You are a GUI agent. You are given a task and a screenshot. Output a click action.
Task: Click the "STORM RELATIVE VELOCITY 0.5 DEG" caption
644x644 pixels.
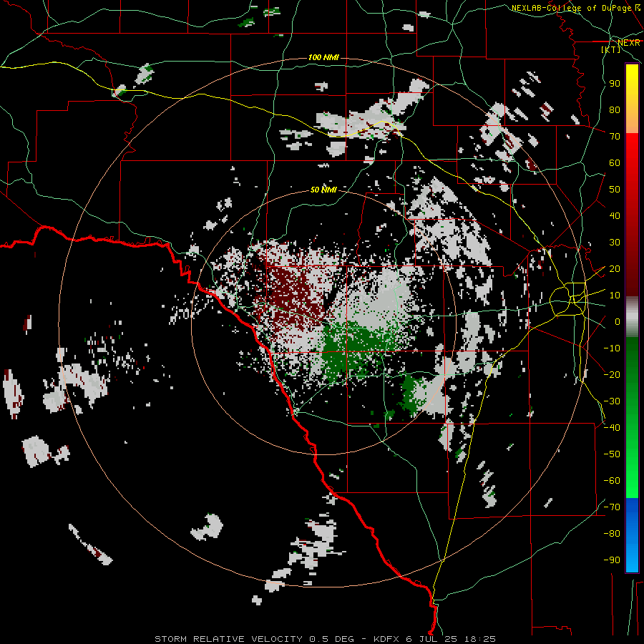[x=254, y=639]
